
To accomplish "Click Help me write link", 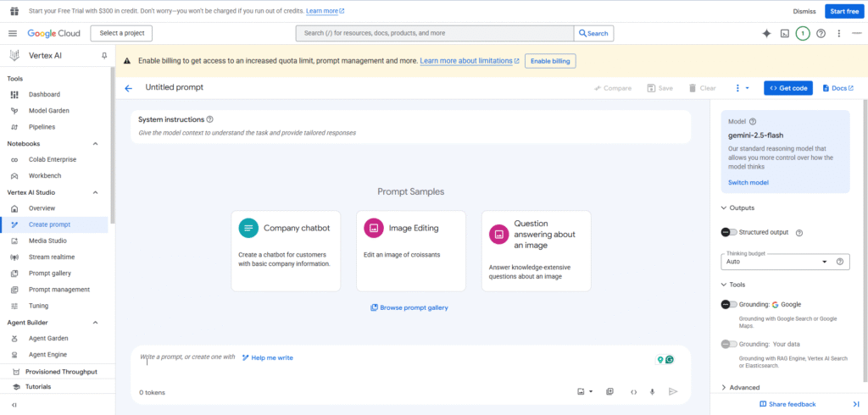I will 268,358.
